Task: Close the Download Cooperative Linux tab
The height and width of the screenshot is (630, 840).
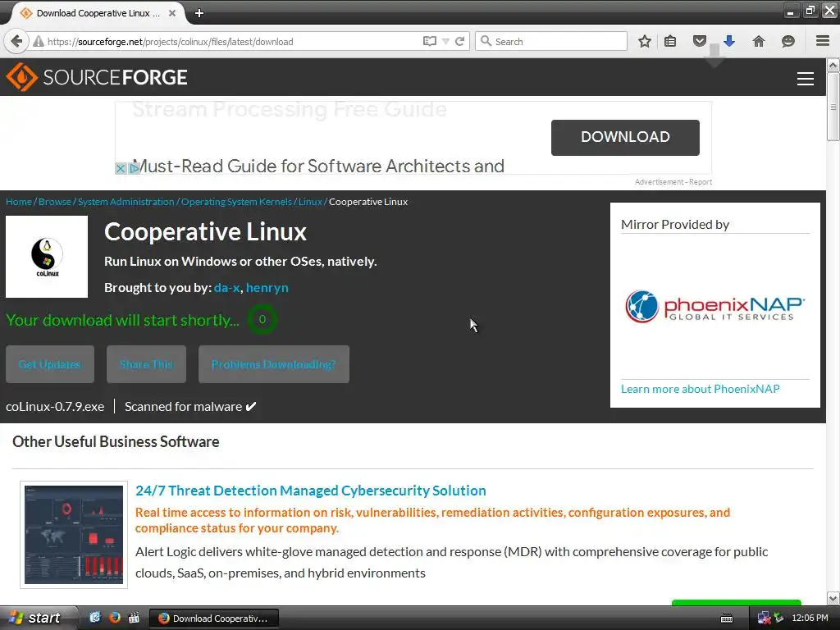Action: point(172,13)
